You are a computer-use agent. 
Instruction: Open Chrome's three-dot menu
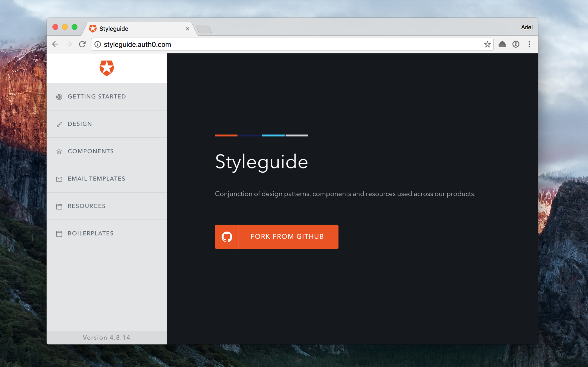point(529,44)
